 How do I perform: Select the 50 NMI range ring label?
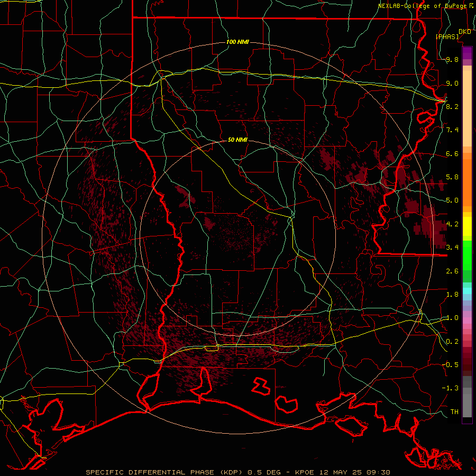[x=237, y=140]
